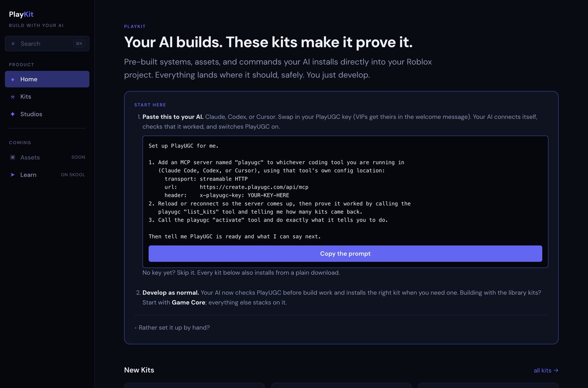
Task: Focus the Search input field
Action: tap(47, 44)
